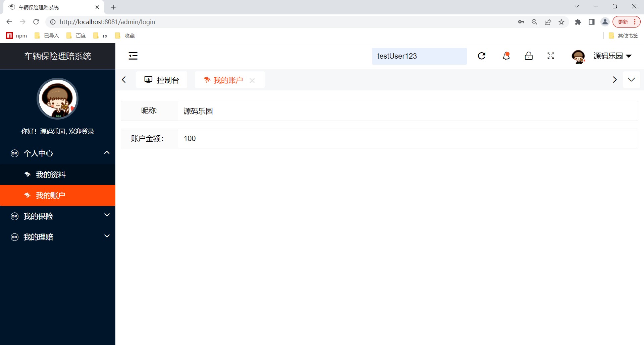Open tab operations dropdown chevron
The image size is (644, 345).
(x=631, y=80)
